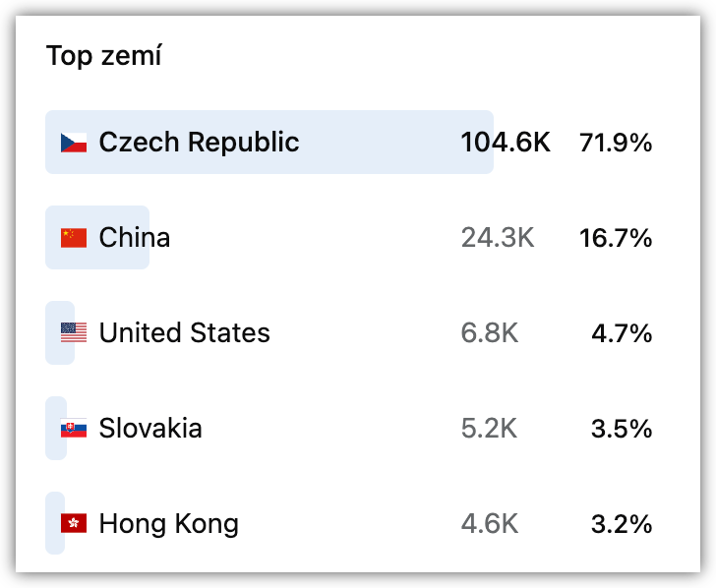Open the China country link

(x=135, y=238)
